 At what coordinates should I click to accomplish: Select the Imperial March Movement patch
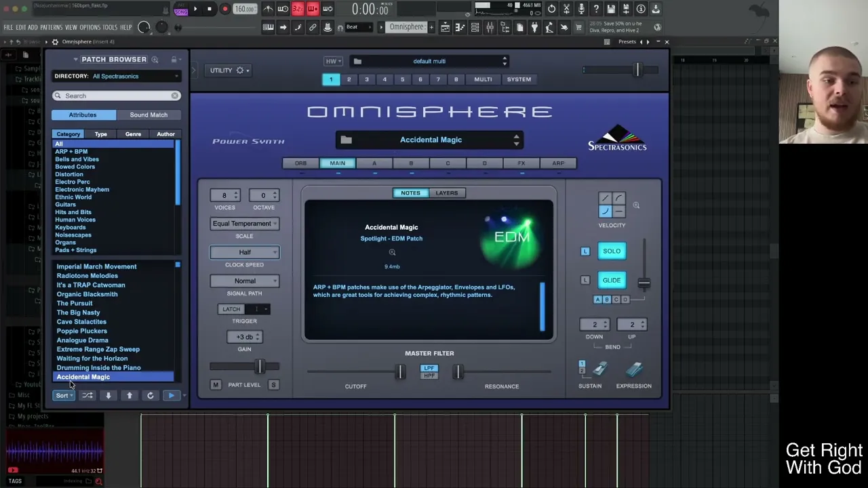[96, 266]
